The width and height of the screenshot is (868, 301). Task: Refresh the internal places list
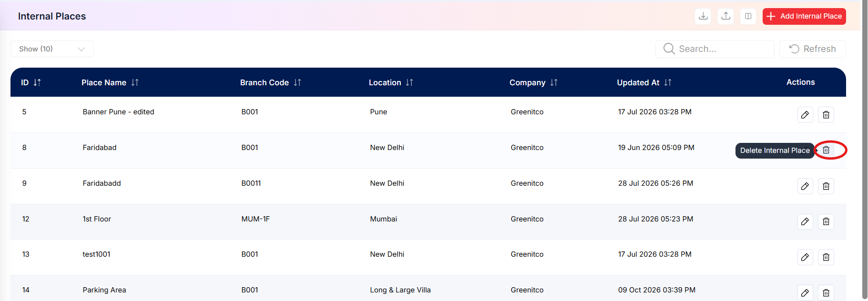pos(813,49)
